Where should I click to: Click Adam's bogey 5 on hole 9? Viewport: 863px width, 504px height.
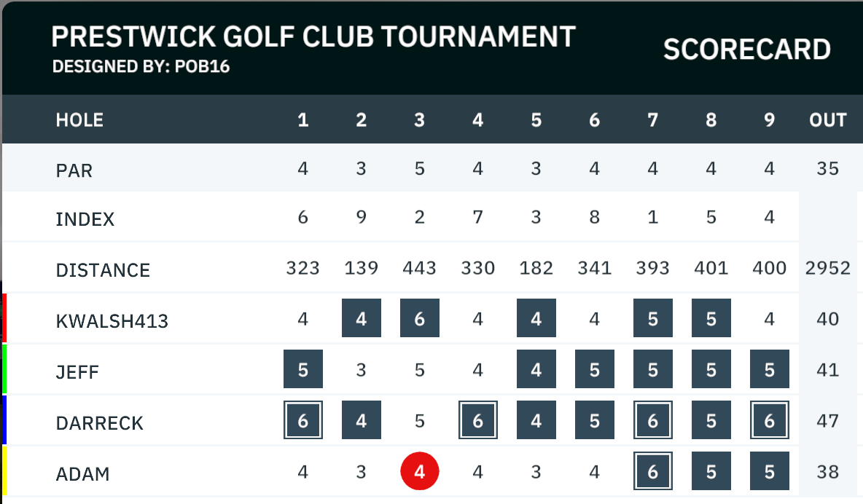tap(770, 471)
